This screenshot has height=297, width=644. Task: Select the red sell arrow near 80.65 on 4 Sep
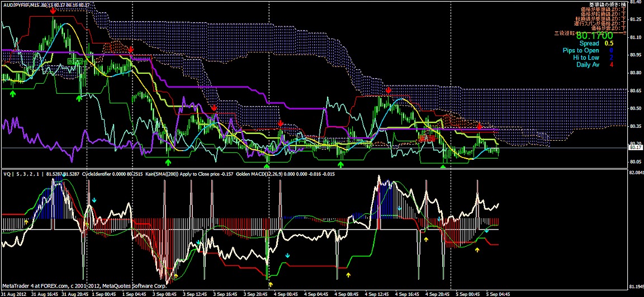click(389, 90)
